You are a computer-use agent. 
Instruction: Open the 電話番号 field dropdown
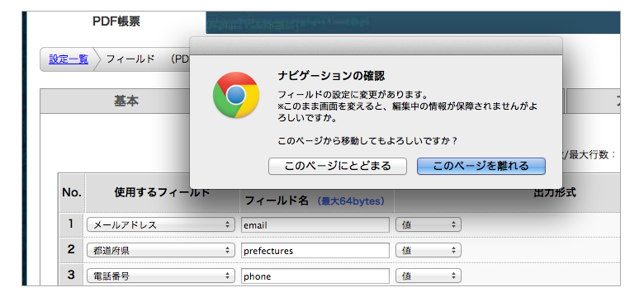(161, 276)
